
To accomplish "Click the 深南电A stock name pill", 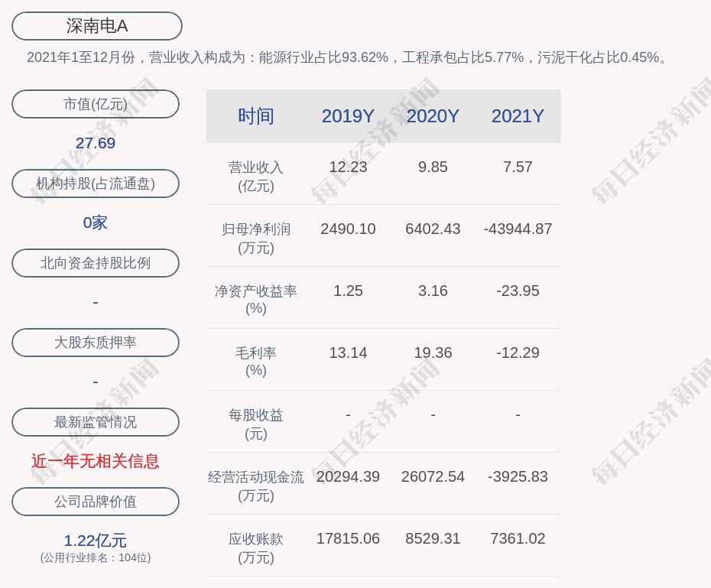I will tap(96, 26).
